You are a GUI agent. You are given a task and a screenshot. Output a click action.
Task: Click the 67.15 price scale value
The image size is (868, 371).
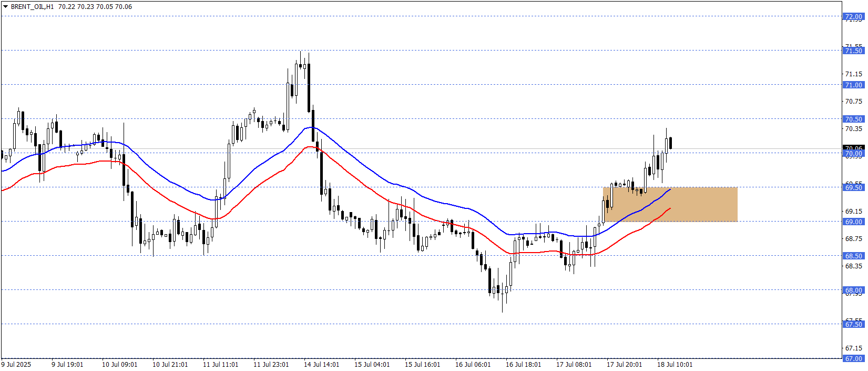pos(854,348)
